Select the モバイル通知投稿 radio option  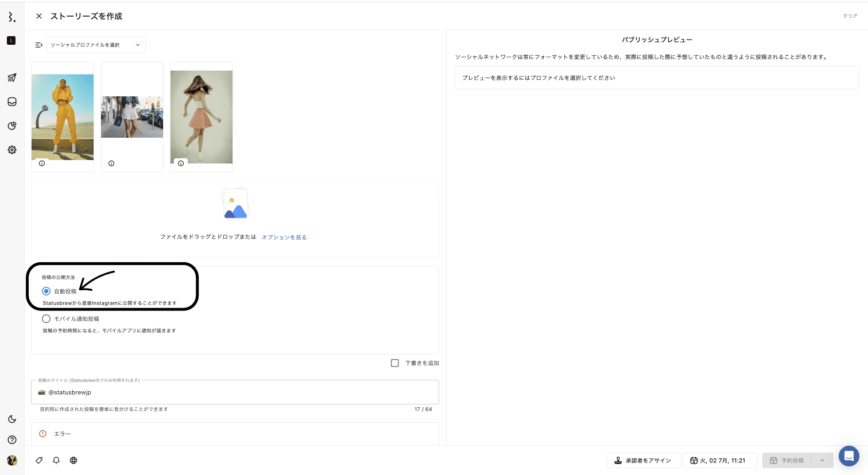pyautogui.click(x=46, y=318)
